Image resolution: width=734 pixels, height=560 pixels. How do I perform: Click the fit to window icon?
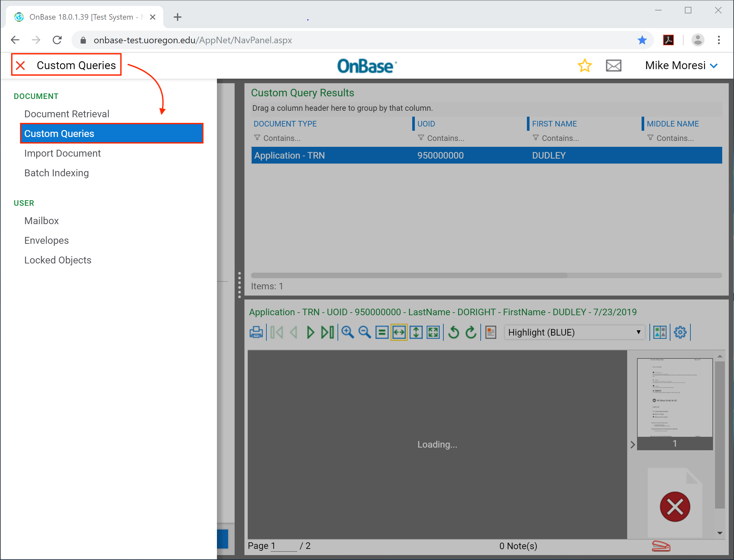[x=433, y=332]
